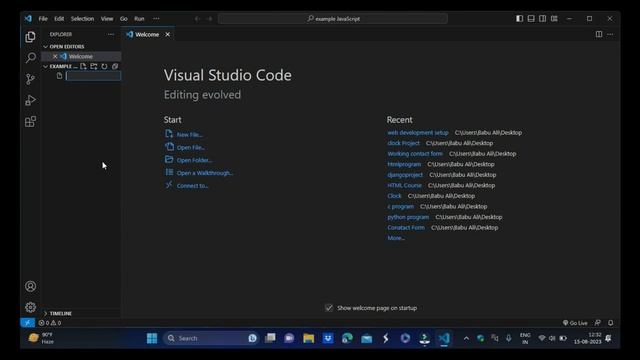640x360 pixels.
Task: Open the Run menu
Action: 139,19
